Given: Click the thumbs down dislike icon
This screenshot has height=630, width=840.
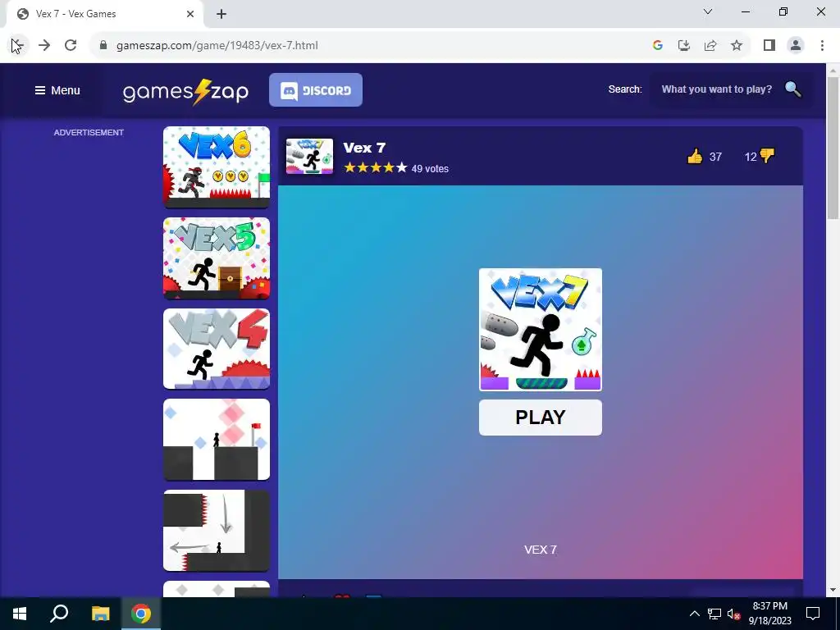Looking at the screenshot, I should tap(767, 156).
